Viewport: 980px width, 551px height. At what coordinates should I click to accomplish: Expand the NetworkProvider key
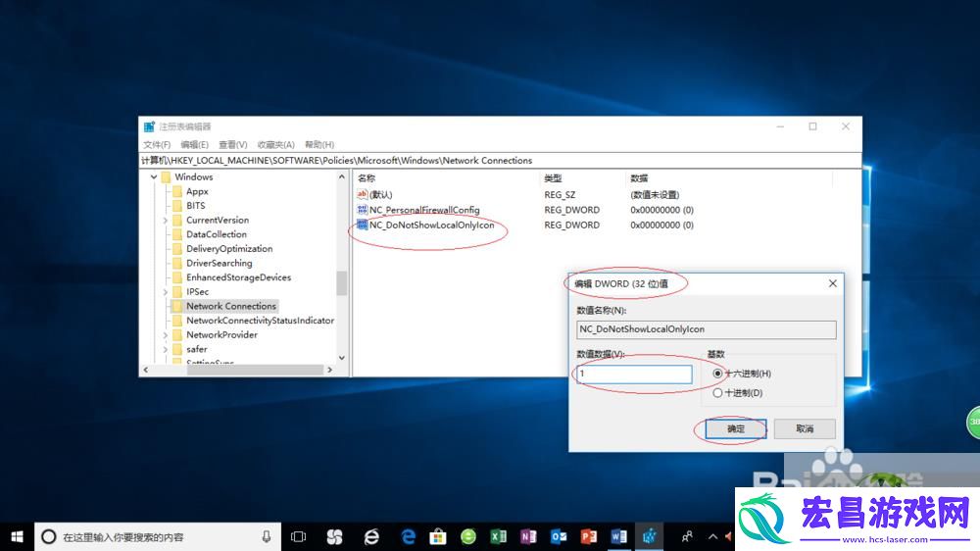coord(165,335)
